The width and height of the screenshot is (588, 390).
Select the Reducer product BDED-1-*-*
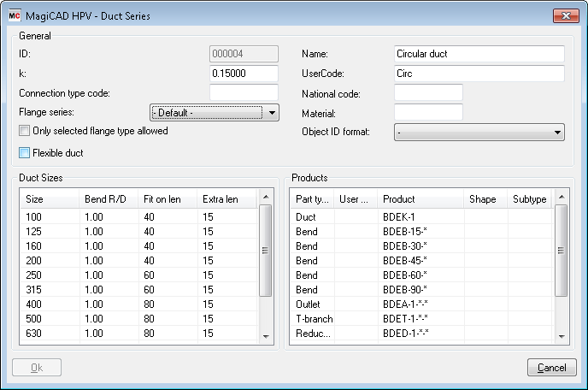(x=421, y=334)
